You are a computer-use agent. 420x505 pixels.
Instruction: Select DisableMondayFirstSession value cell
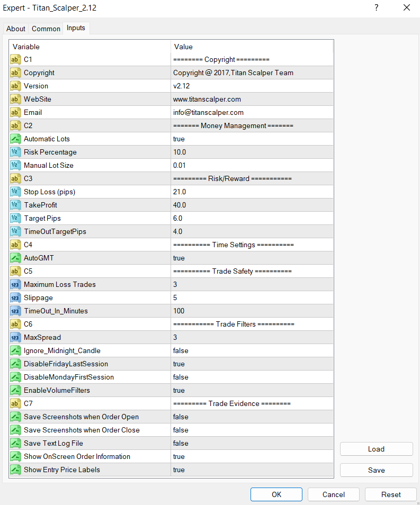point(252,377)
